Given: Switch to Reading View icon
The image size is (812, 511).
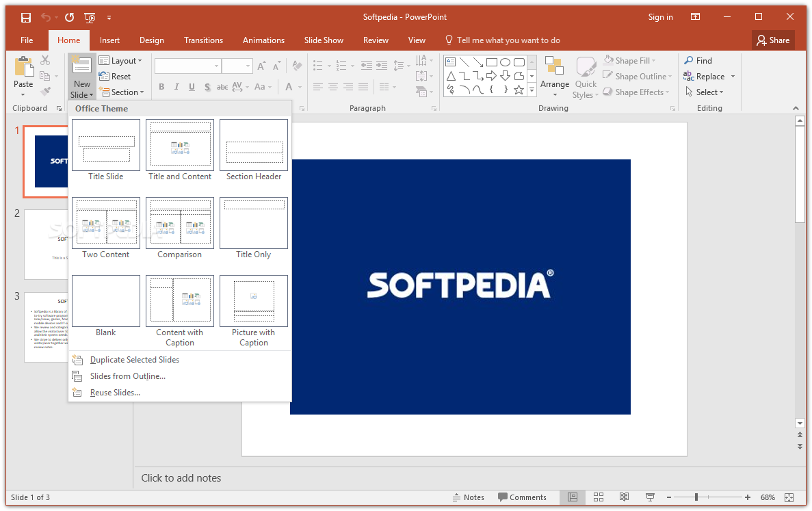Looking at the screenshot, I should [625, 497].
